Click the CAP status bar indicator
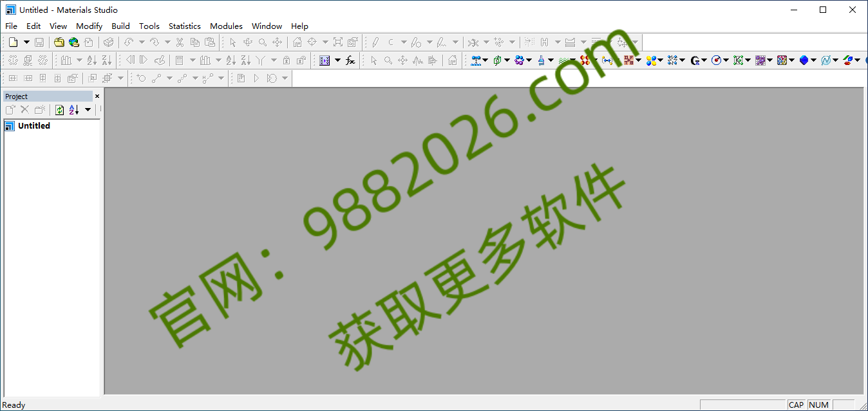The image size is (868, 411). coord(797,405)
